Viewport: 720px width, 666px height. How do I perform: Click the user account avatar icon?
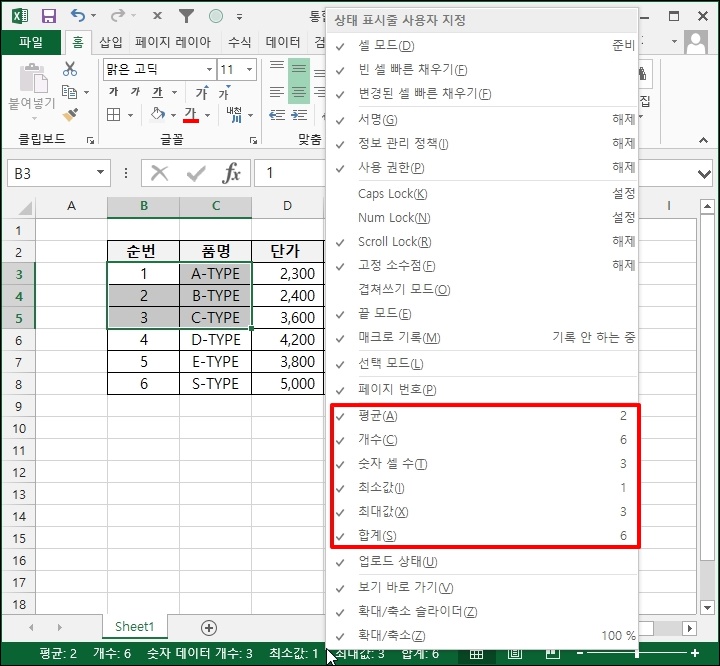pyautogui.click(x=696, y=42)
